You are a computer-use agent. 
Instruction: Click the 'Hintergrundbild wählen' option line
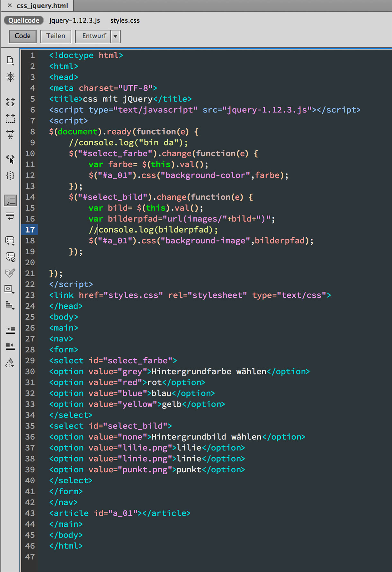click(x=177, y=437)
